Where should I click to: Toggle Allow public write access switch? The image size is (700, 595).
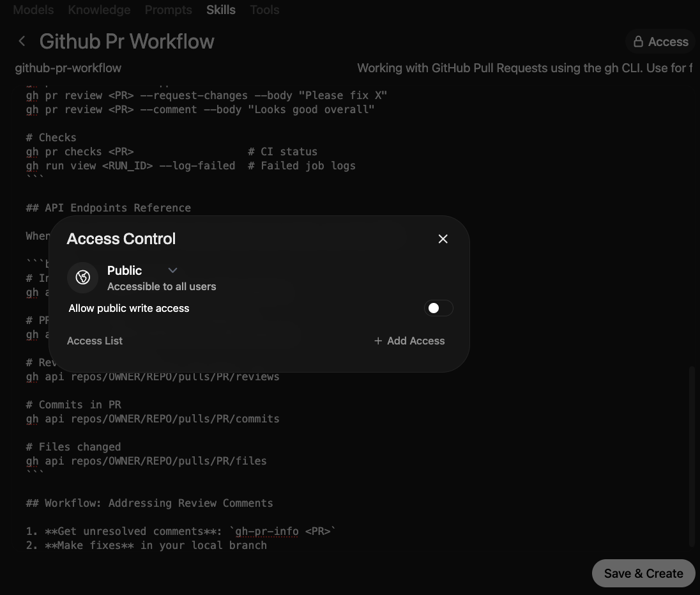(438, 308)
